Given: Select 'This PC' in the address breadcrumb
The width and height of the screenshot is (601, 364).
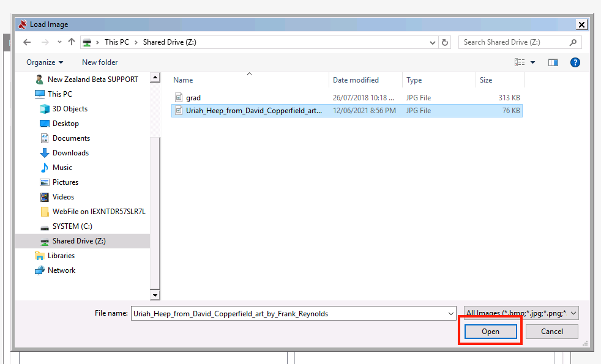Looking at the screenshot, I should coord(117,42).
